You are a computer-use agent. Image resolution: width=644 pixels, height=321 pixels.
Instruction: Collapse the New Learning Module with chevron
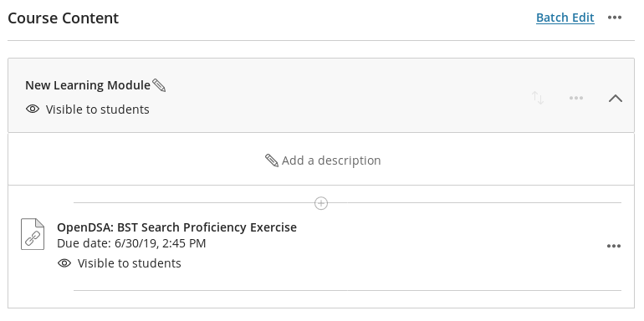(616, 98)
